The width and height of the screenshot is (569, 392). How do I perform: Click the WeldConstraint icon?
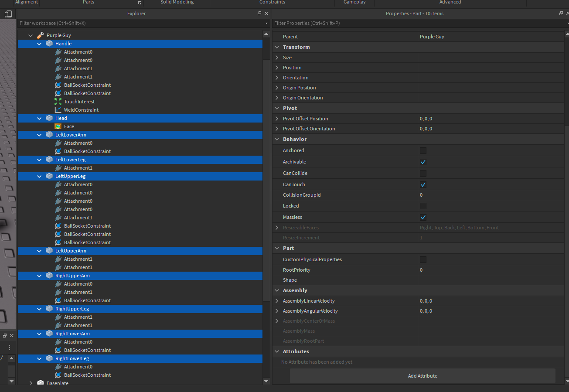[x=58, y=110]
